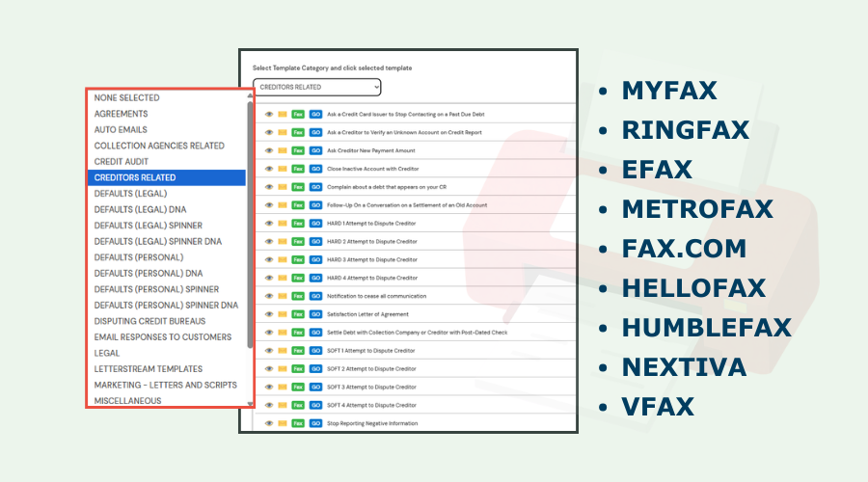Image resolution: width=868 pixels, height=482 pixels.
Task: Email Satisfaction Letter of Agreement template
Action: [283, 314]
